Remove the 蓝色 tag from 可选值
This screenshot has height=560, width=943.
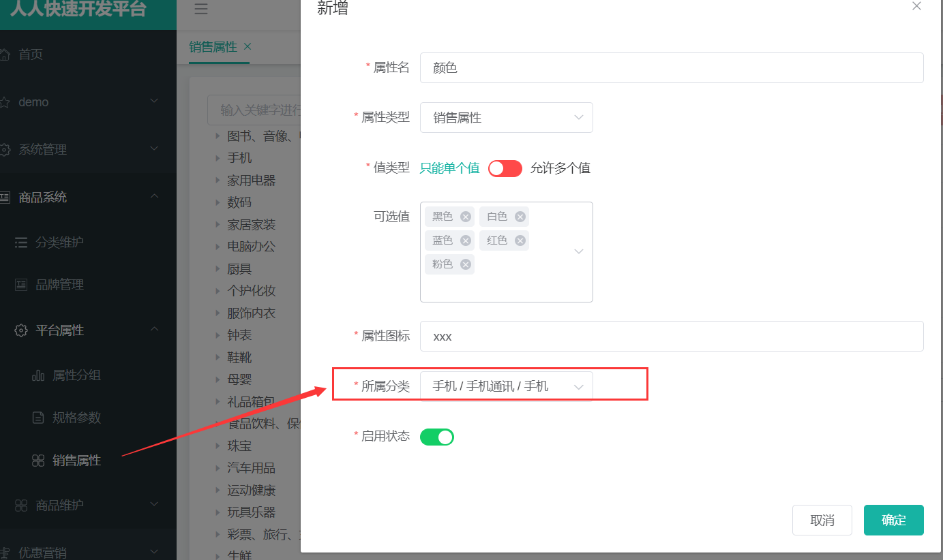point(466,240)
